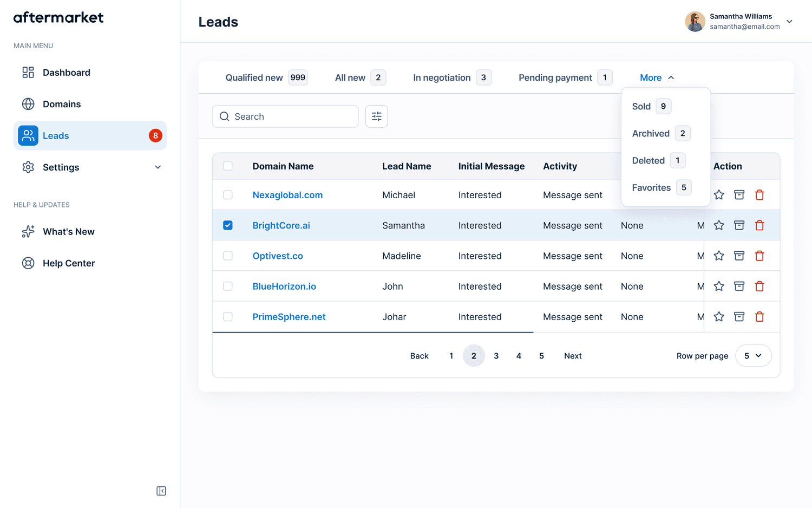Open the Row per page dropdown
The height and width of the screenshot is (508, 812).
coord(753,356)
